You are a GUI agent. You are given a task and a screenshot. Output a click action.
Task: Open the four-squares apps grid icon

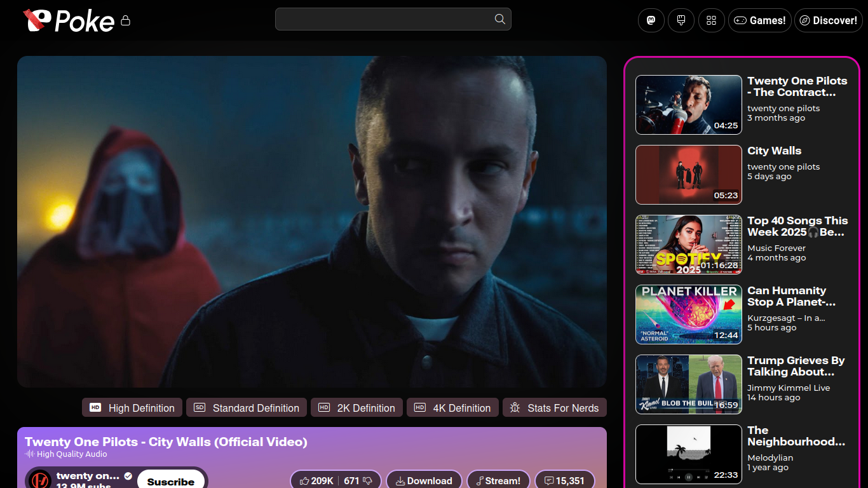(x=712, y=20)
